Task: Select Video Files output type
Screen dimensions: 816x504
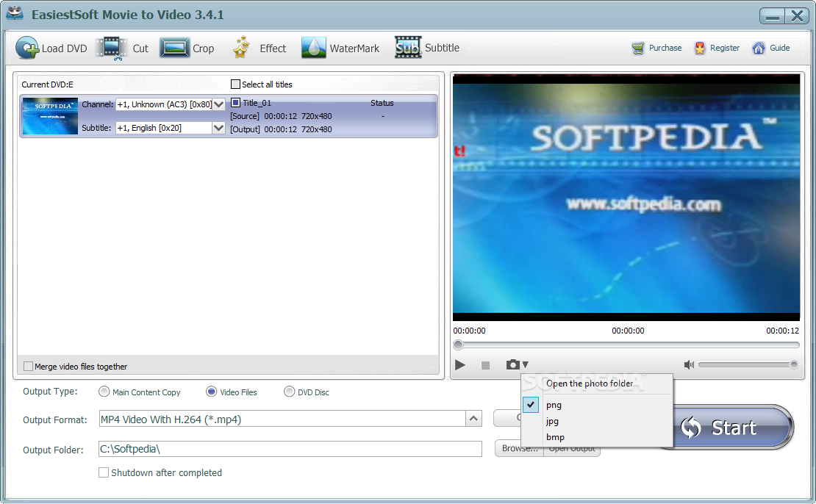Action: (211, 392)
